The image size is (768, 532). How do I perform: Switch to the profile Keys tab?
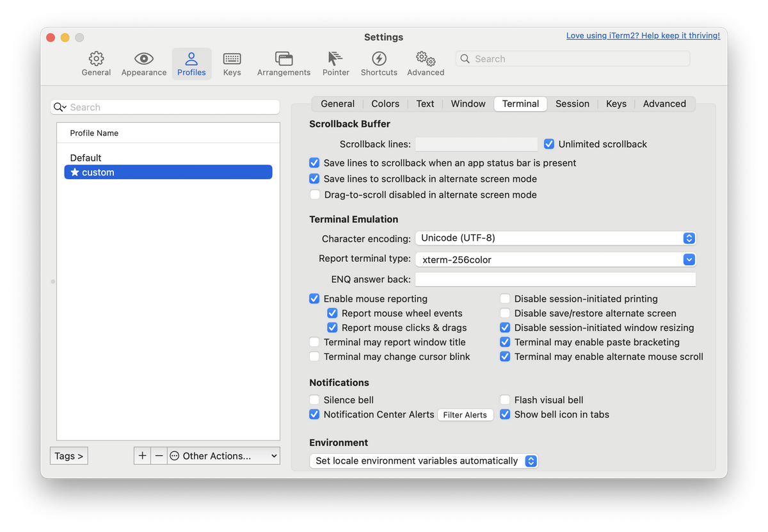click(x=616, y=104)
